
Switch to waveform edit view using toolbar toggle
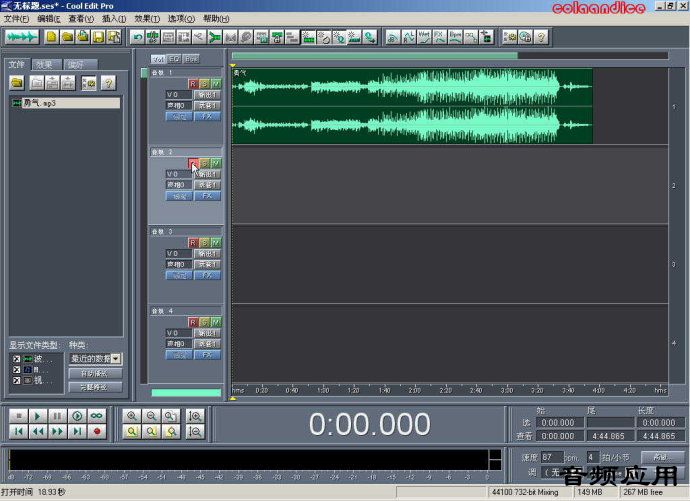pyautogui.click(x=22, y=37)
